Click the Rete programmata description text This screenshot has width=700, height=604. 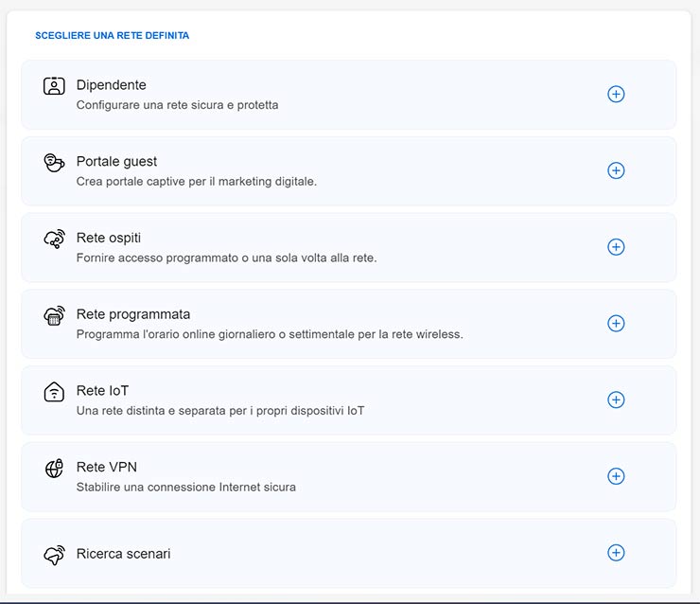(269, 334)
